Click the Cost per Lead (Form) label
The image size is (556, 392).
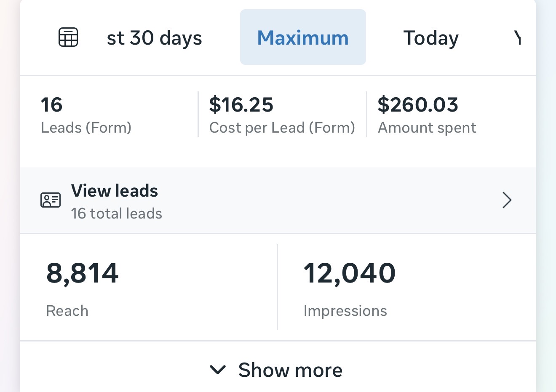click(282, 128)
